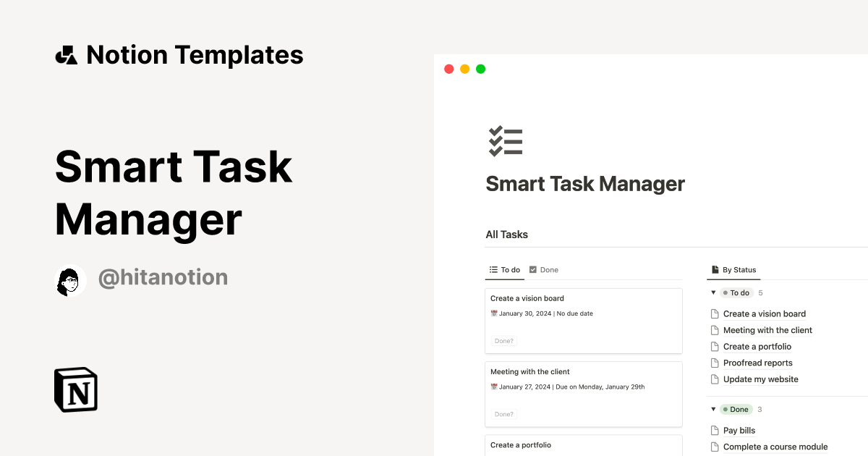Switch to the By Status tab
This screenshot has height=456, width=868.
[733, 269]
